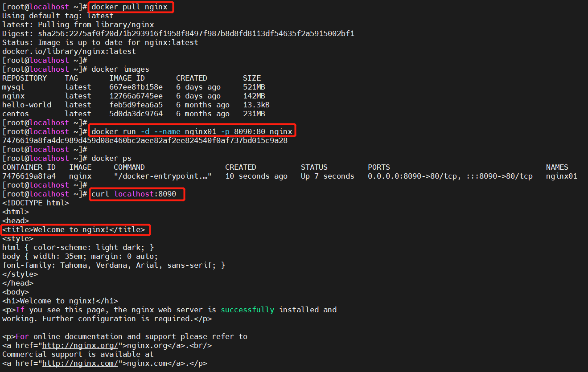Click the '<h1>Welcome to nginx!</h1>' line
This screenshot has width=588, height=372.
click(60, 301)
